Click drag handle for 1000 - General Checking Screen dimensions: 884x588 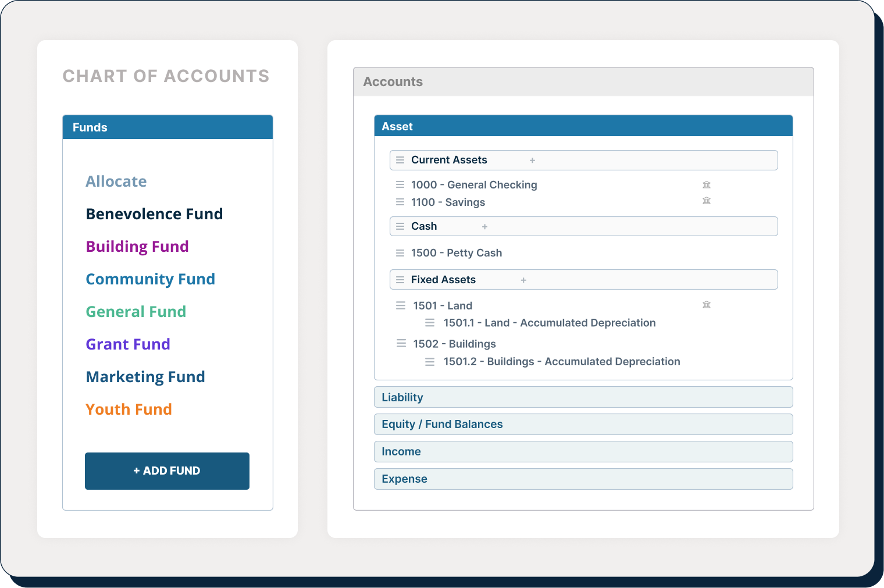click(400, 184)
